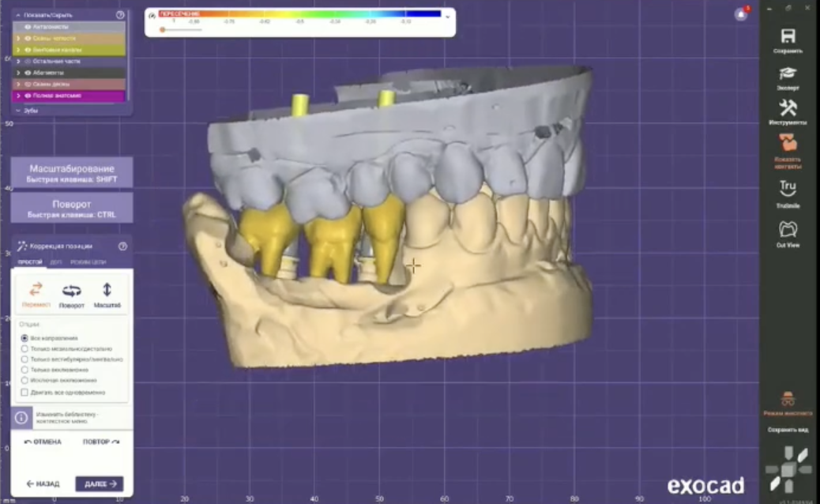This screenshot has height=504, width=820.
Task: Open Expert mode (Эксперт) icon
Action: tap(788, 73)
